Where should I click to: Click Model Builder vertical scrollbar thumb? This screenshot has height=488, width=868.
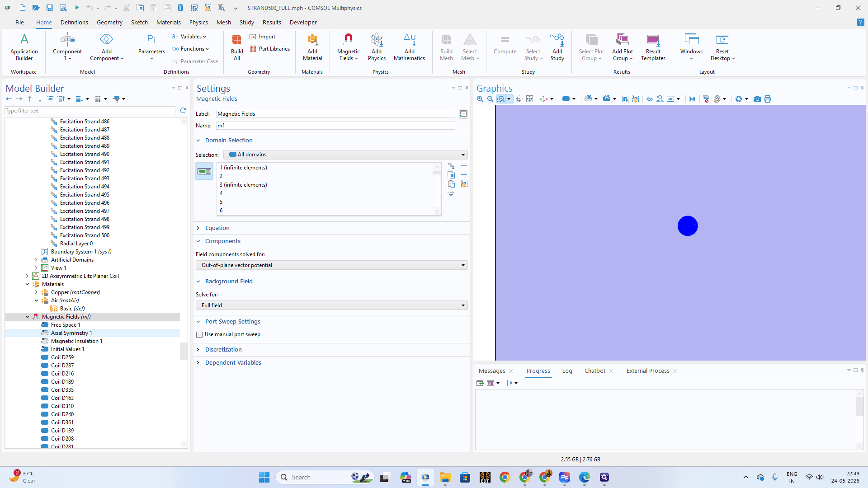point(184,351)
